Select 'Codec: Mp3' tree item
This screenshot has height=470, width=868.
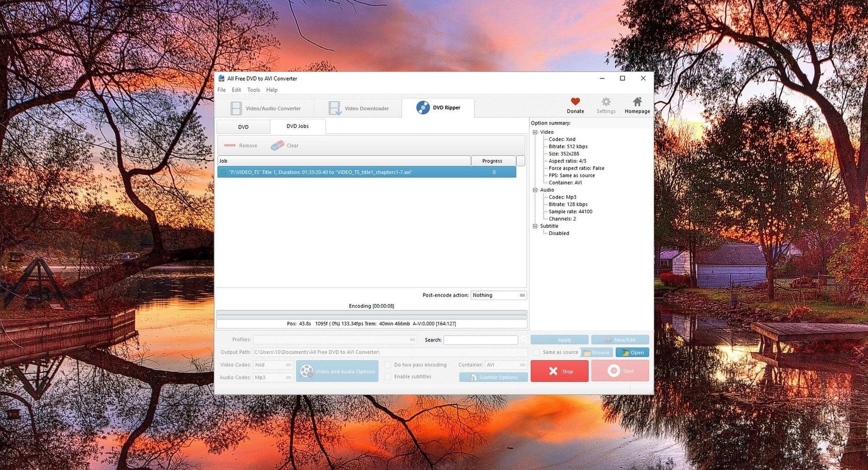[562, 197]
